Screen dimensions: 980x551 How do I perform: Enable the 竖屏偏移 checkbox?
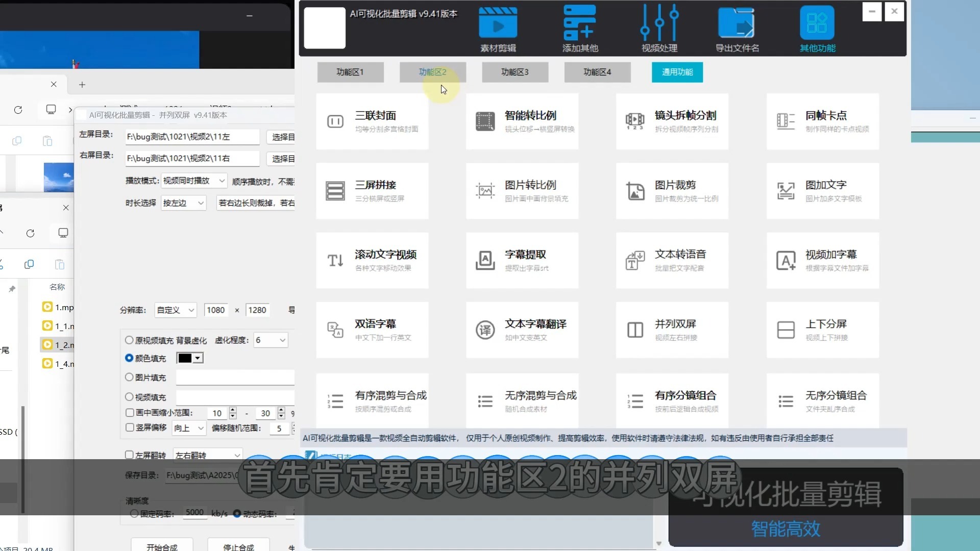pyautogui.click(x=130, y=428)
